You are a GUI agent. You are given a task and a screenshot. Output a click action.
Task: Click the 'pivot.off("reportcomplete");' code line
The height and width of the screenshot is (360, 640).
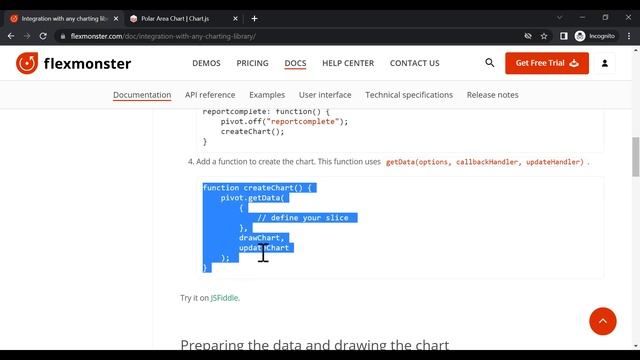tap(284, 121)
